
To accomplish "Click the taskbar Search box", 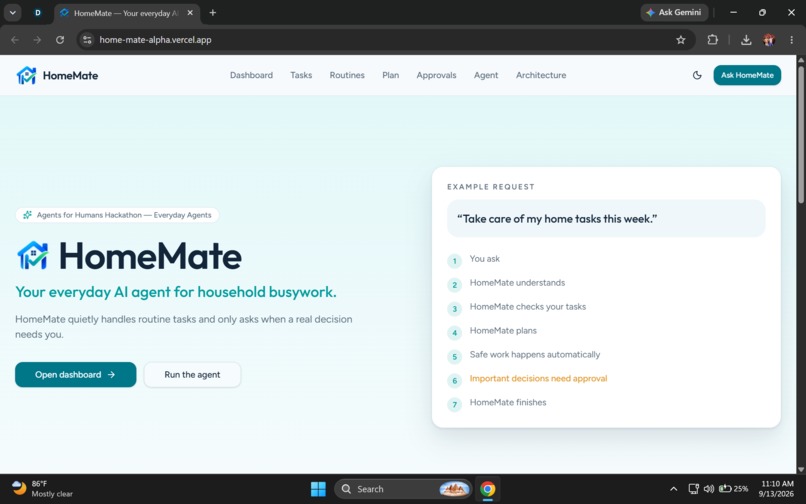I will point(402,489).
